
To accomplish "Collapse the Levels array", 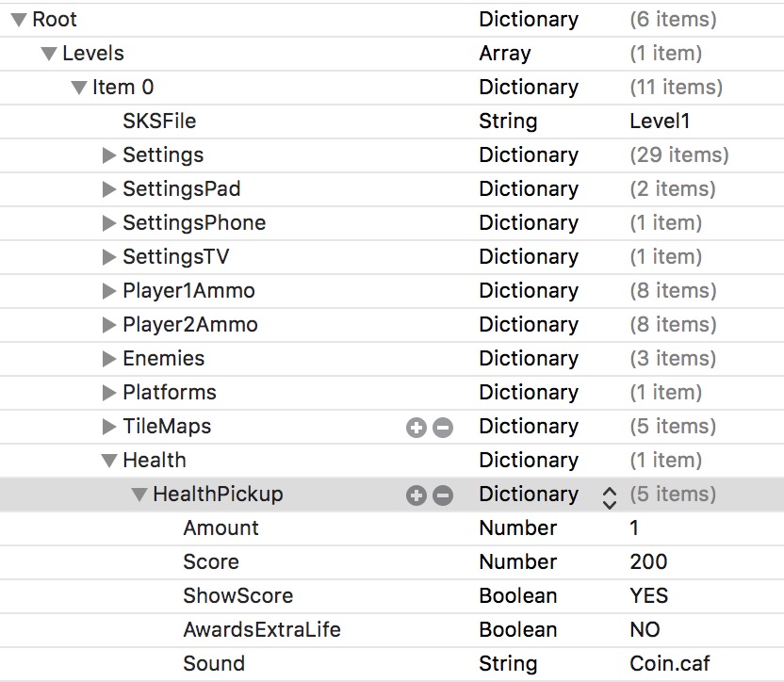I will (x=49, y=54).
